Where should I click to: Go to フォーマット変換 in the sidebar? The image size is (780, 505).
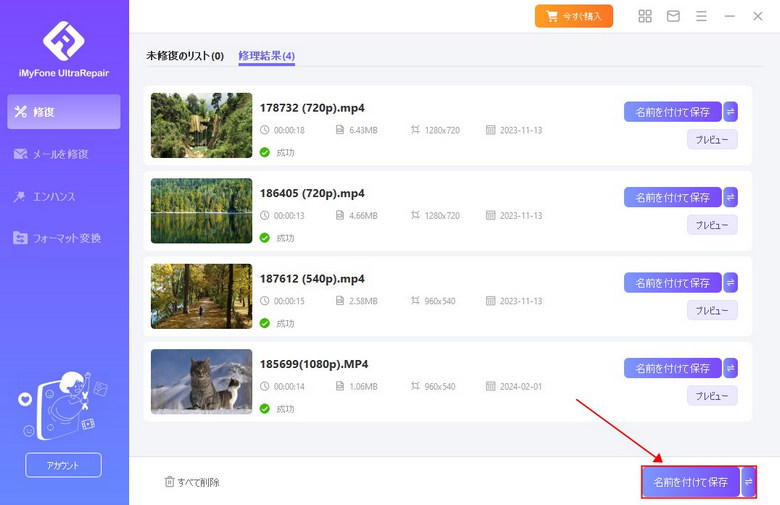coord(57,238)
